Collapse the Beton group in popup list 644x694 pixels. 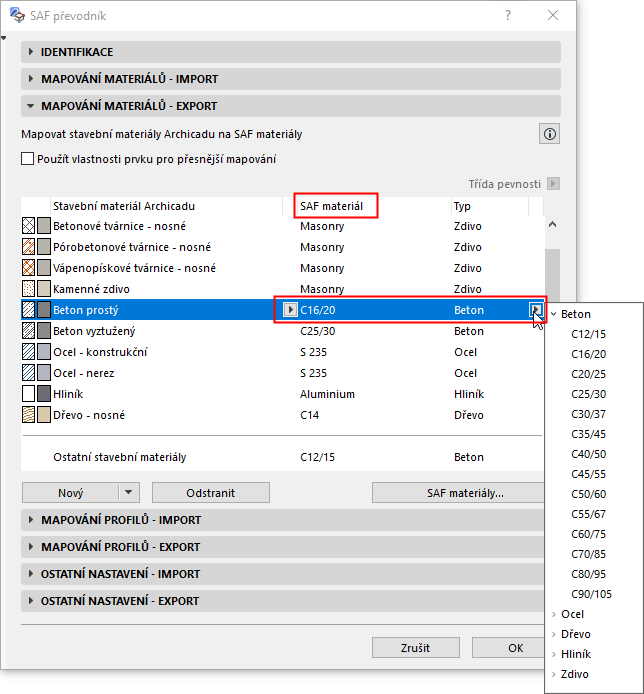[x=554, y=314]
